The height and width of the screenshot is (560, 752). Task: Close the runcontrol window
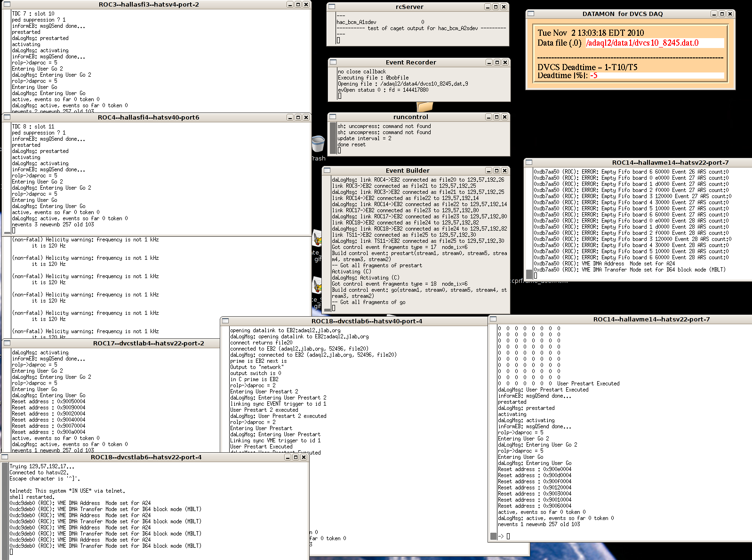(x=504, y=117)
